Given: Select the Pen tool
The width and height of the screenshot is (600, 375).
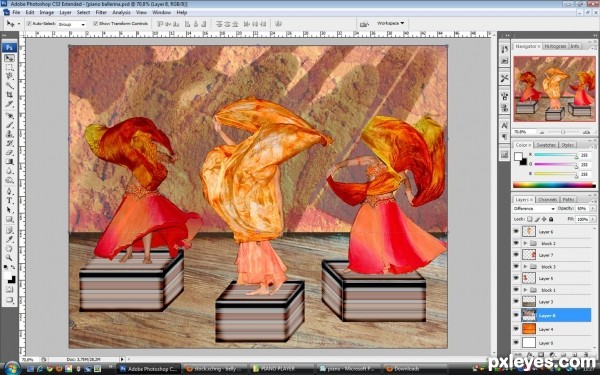Looking at the screenshot, I should tap(10, 191).
